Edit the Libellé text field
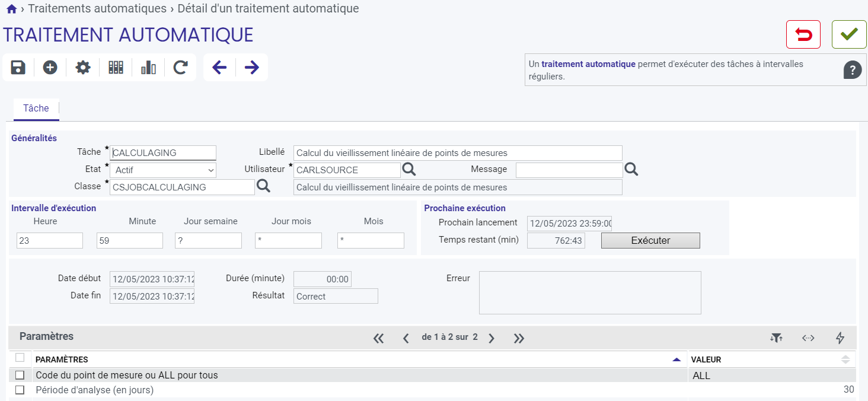Image resolution: width=868 pixels, height=401 pixels. (458, 153)
